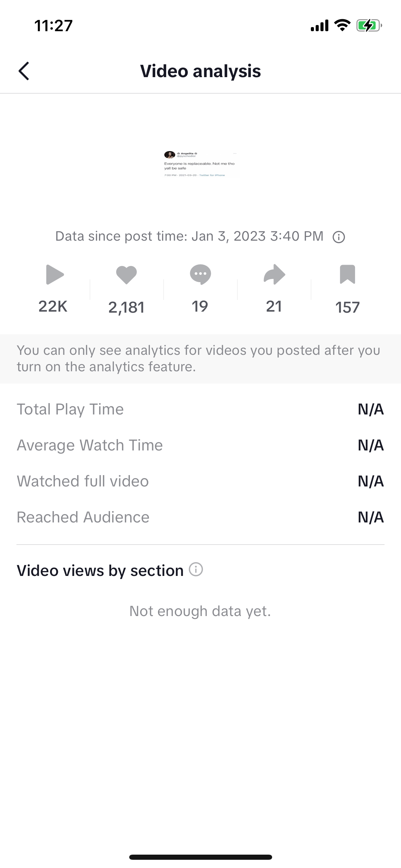Tap the Wi-Fi status icon
This screenshot has width=401, height=868.
click(x=342, y=25)
